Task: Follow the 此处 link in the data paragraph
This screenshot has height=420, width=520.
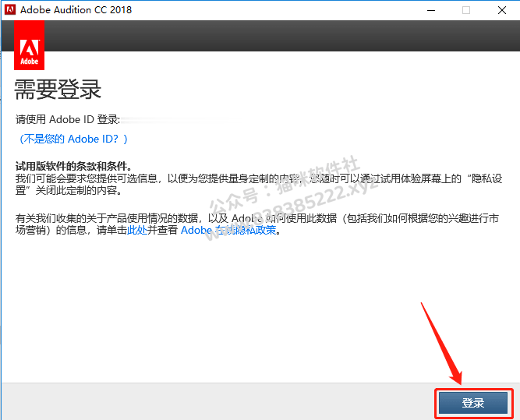Action: tap(137, 230)
